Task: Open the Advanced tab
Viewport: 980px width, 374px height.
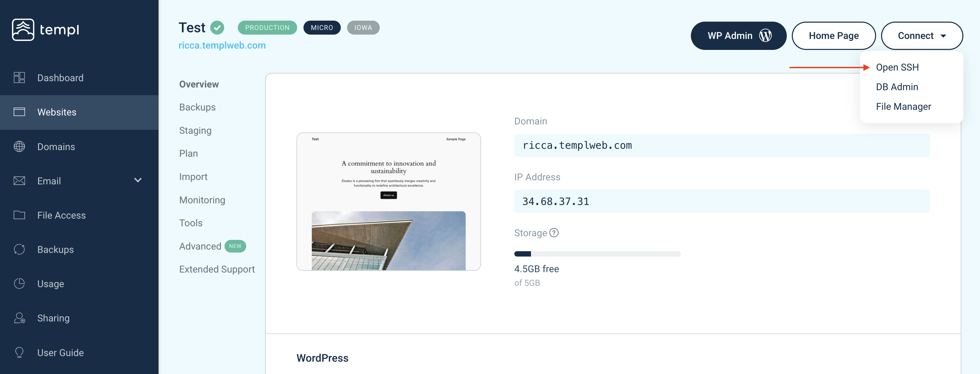Action: 200,246
